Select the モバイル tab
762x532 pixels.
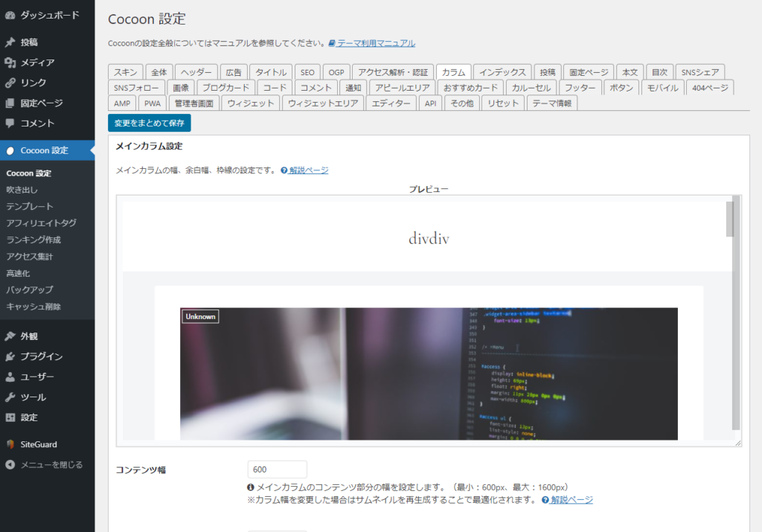click(x=662, y=88)
